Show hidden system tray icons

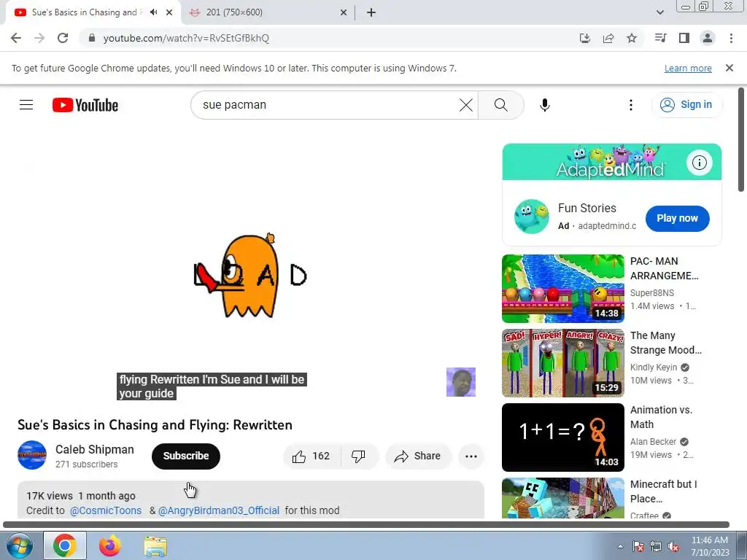620,546
